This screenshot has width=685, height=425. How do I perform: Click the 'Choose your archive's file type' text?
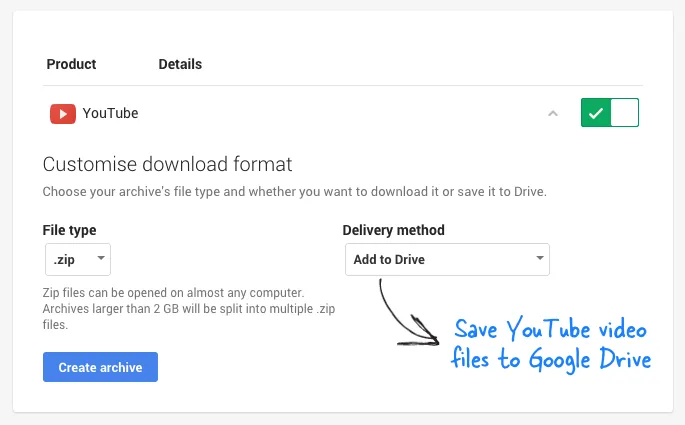[x=294, y=192]
